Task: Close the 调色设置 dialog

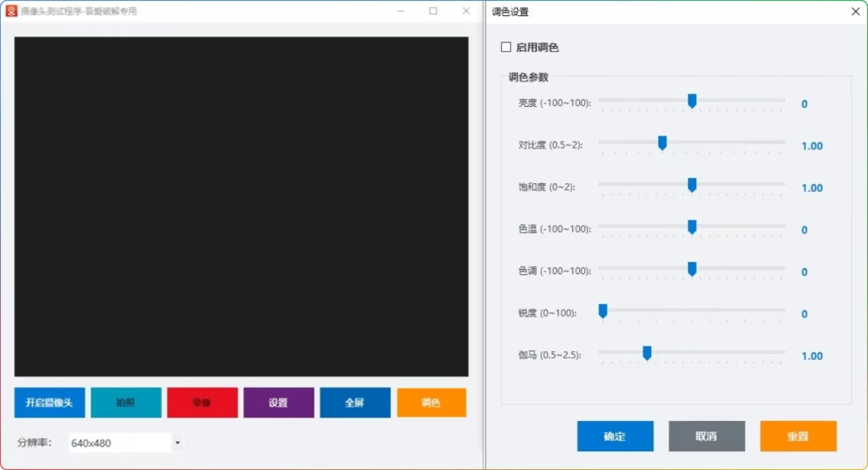Action: [855, 12]
